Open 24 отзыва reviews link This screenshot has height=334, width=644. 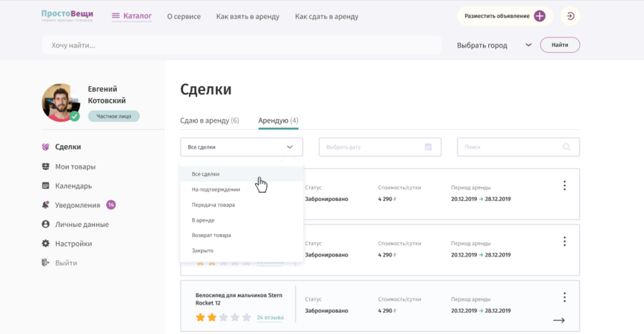click(x=270, y=318)
